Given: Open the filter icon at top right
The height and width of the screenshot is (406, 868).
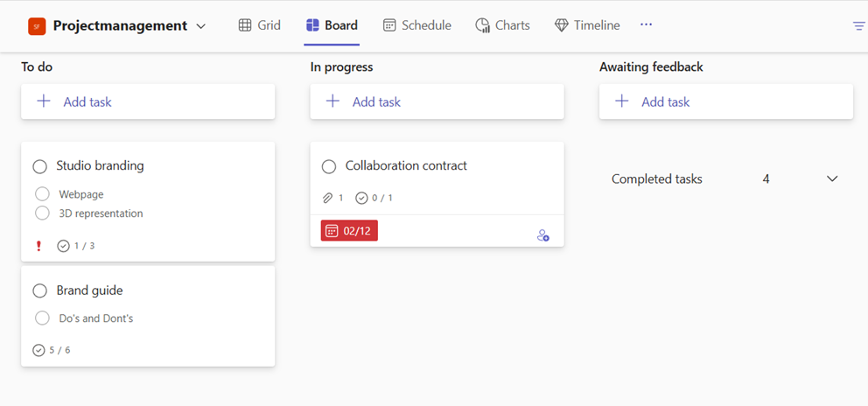Looking at the screenshot, I should 858,26.
